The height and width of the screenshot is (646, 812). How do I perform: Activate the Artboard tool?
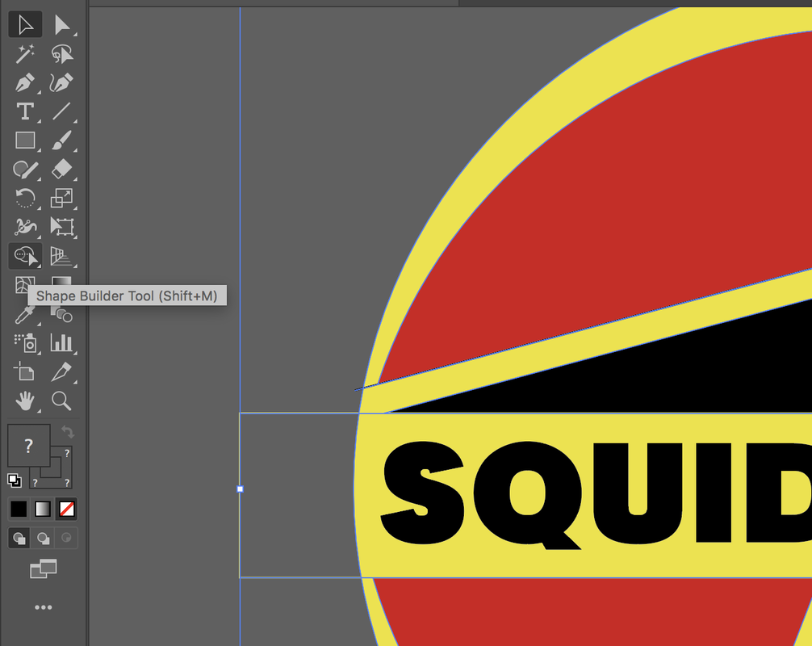pyautogui.click(x=25, y=372)
